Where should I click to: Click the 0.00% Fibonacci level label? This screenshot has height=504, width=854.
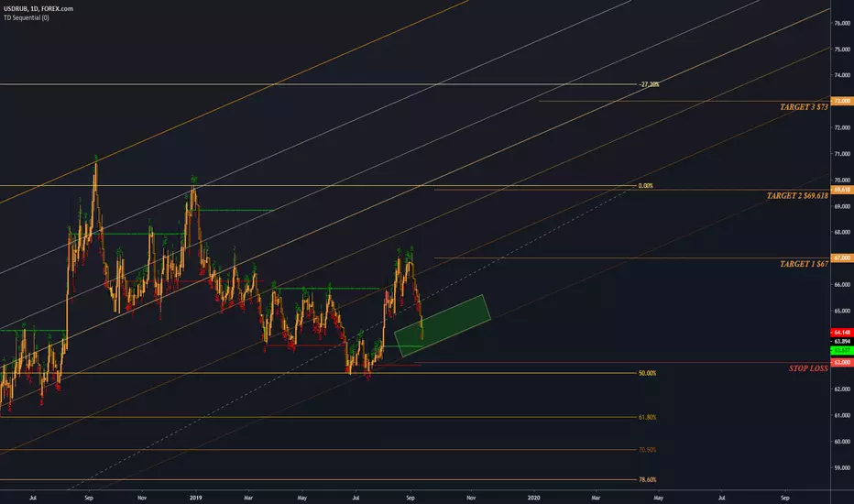click(645, 186)
